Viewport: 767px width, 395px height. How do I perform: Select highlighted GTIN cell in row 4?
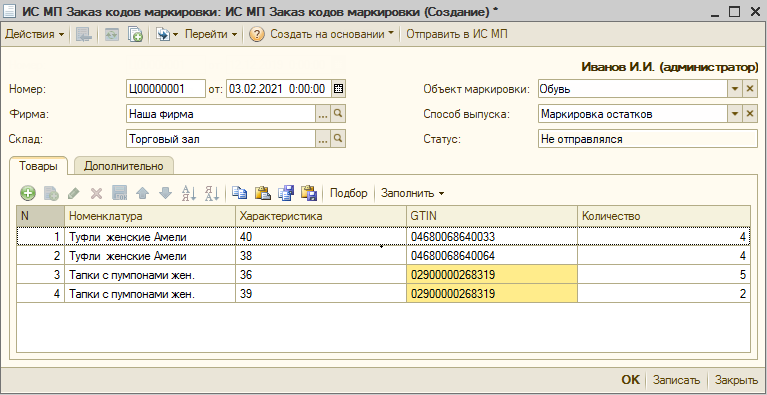point(492,294)
